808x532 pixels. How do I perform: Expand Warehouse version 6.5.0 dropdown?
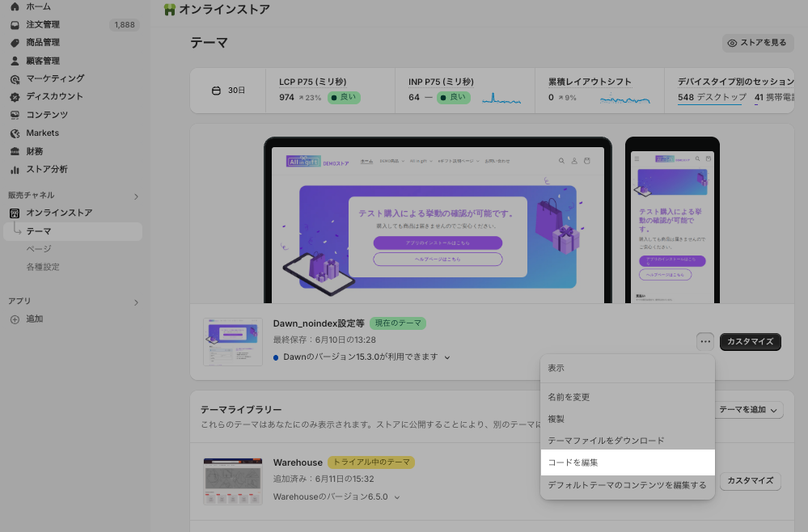tap(397, 497)
